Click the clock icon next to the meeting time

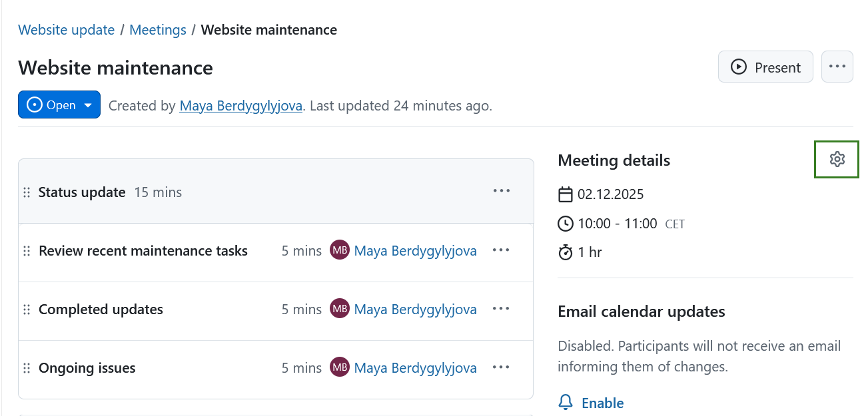tap(566, 223)
